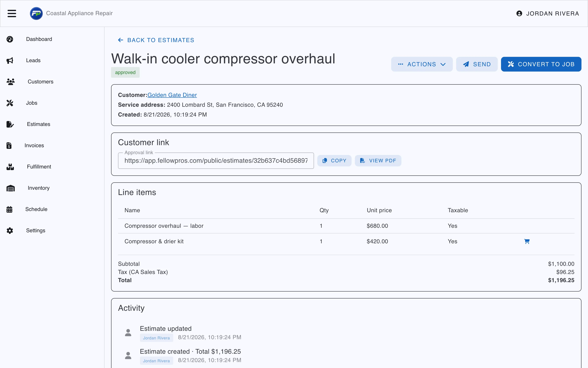Screen dimensions: 588x368
Task: Go to the Leads page
Action: tap(52, 60)
